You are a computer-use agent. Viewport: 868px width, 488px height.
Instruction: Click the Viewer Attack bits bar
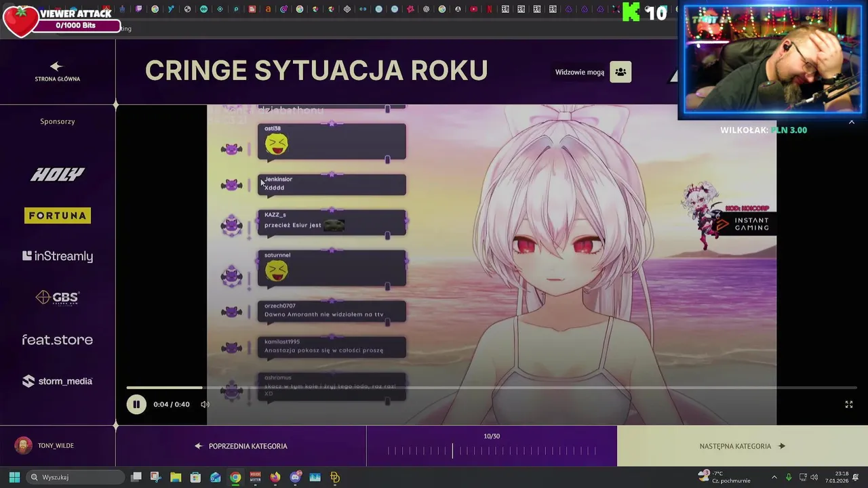point(76,26)
